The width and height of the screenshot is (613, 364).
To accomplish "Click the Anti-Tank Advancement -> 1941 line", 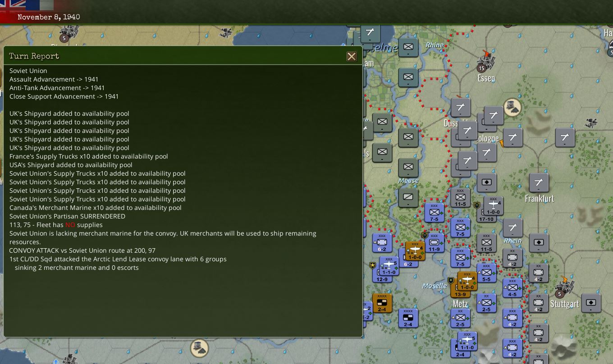I will click(57, 88).
